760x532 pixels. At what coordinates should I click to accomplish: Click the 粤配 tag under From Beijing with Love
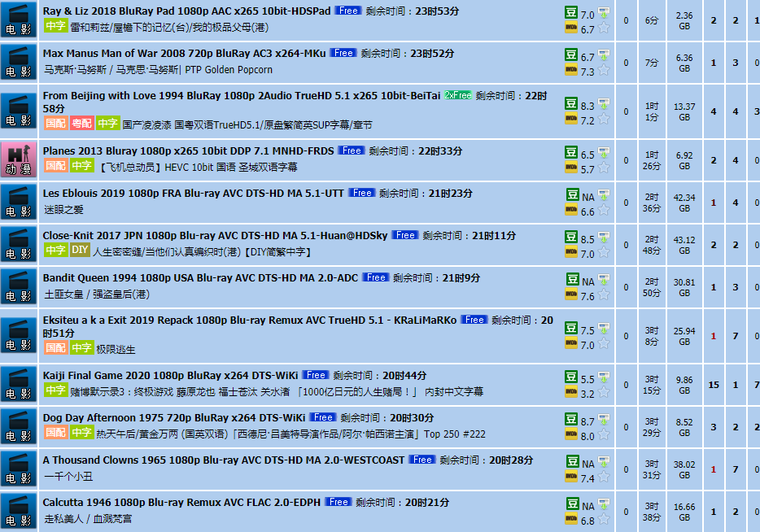tap(81, 123)
